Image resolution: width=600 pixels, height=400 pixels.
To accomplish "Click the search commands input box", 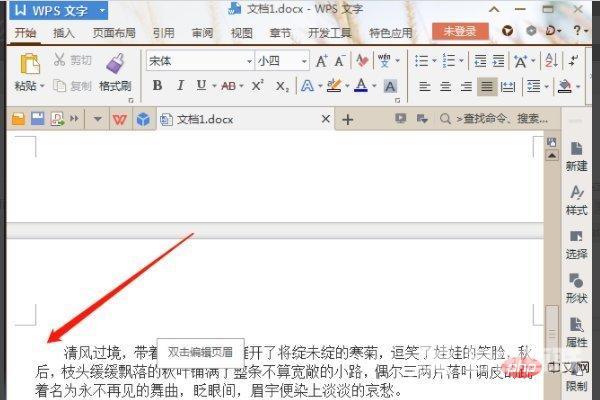I will coord(500,119).
